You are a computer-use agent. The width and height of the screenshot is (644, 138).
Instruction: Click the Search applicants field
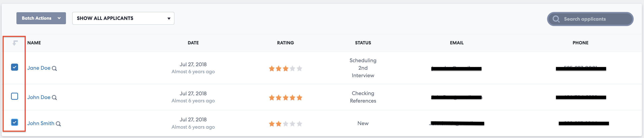point(593,19)
